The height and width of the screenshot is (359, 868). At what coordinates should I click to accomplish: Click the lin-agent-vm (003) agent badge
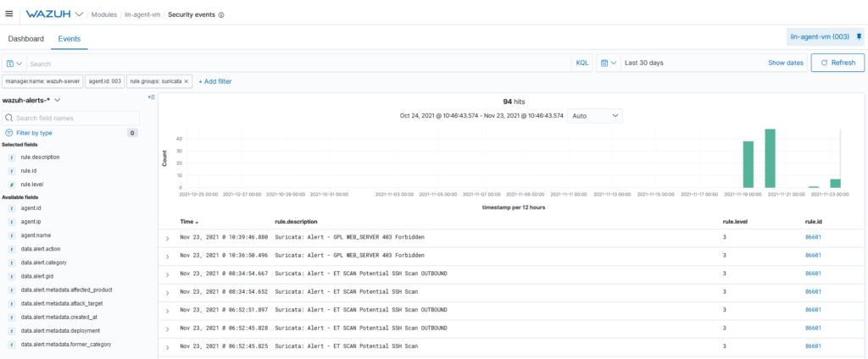[x=820, y=36]
